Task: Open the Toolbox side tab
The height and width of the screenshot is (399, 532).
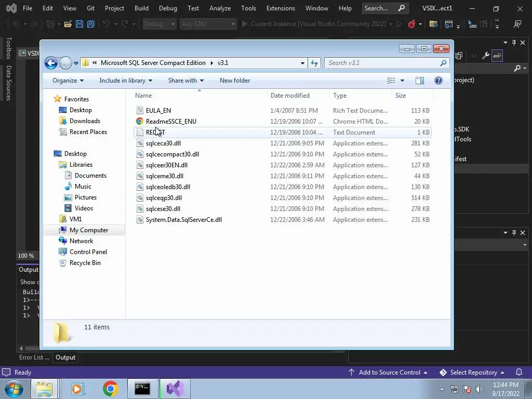Action: 8,48
